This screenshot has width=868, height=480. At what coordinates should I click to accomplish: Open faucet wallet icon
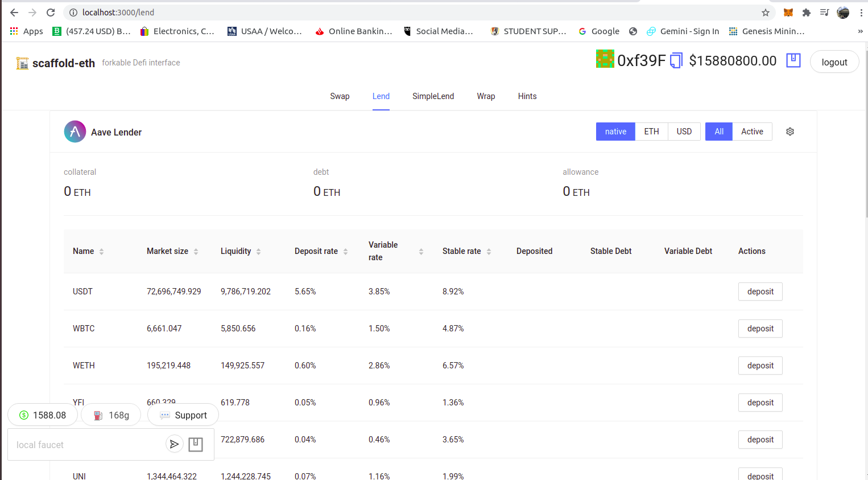point(196,444)
